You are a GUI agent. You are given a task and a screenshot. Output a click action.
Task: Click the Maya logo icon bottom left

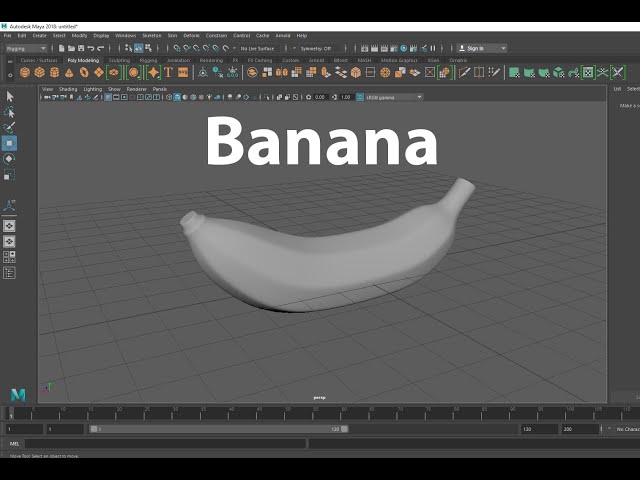(18, 394)
